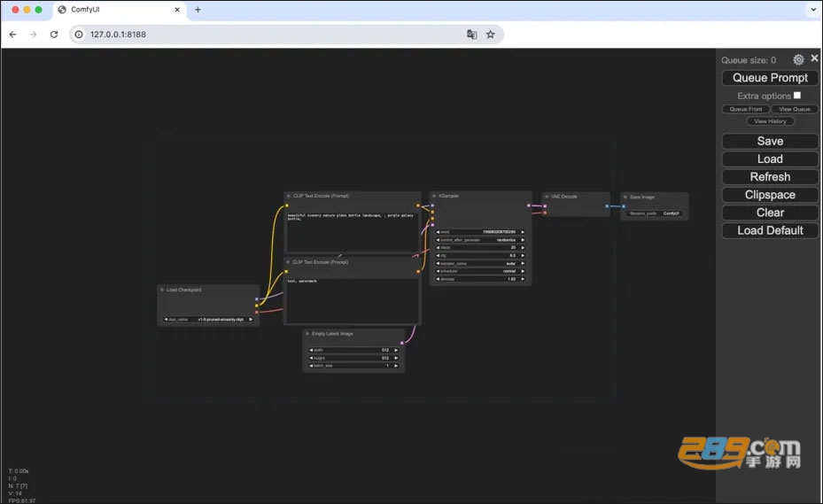Viewport: 823px width, 504px height.
Task: Click Queue Front button
Action: point(746,109)
